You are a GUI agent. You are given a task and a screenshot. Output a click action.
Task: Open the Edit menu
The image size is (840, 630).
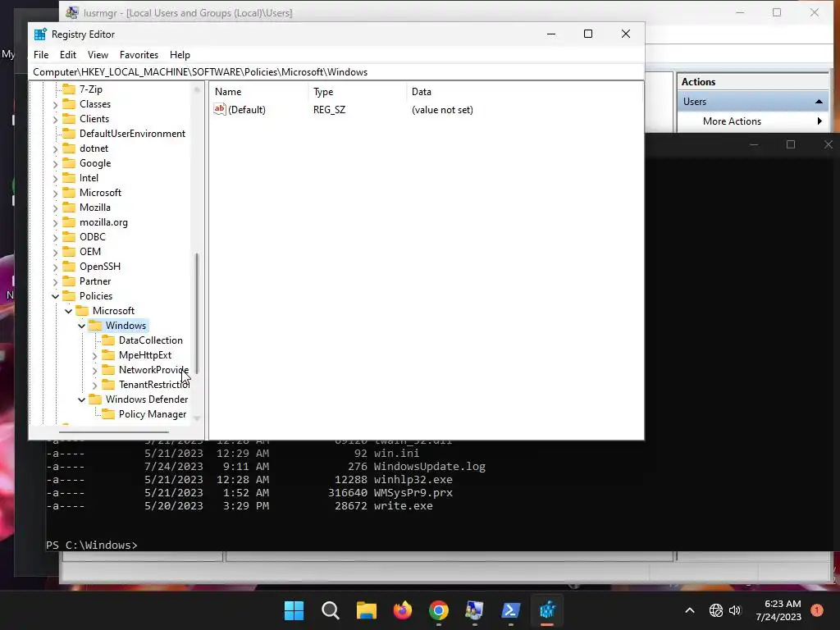click(68, 55)
